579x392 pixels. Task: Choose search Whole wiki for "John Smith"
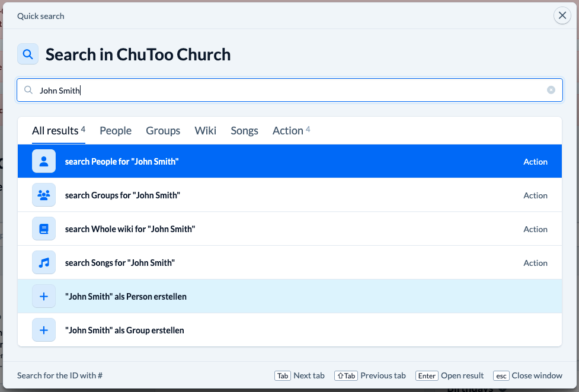[x=130, y=229]
